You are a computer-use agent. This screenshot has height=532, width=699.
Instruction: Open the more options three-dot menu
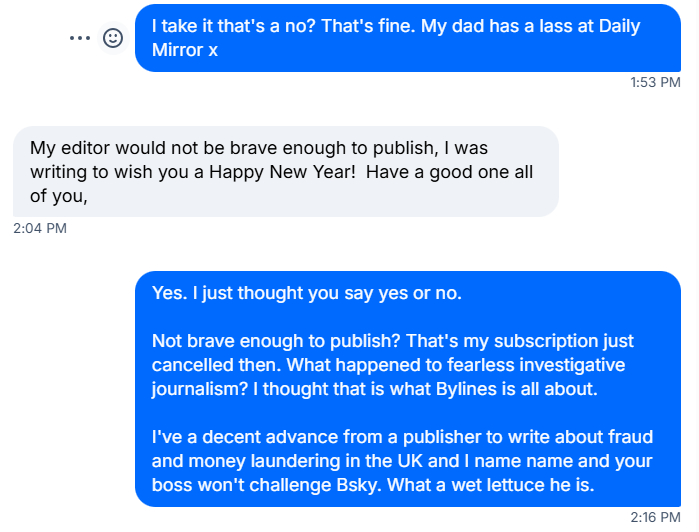(79, 38)
